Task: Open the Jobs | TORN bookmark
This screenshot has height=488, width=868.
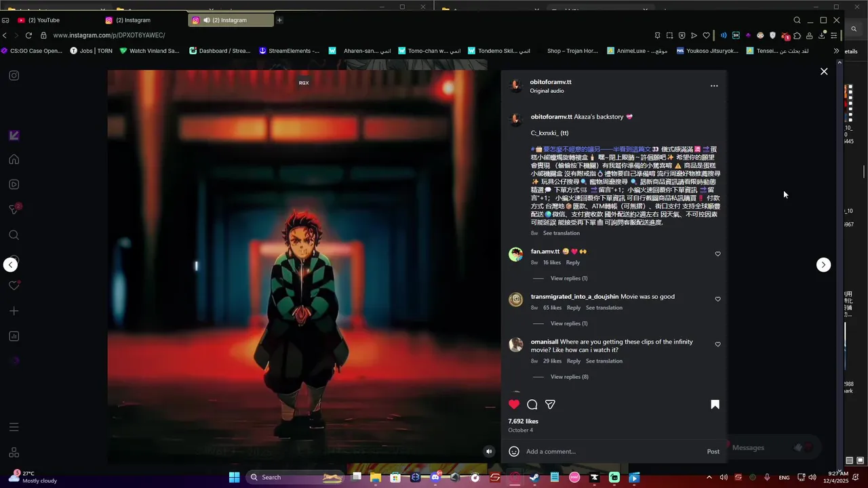Action: [92, 51]
